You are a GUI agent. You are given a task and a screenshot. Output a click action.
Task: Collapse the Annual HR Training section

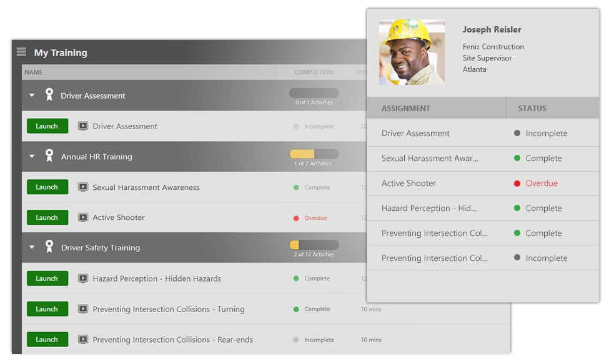click(32, 157)
